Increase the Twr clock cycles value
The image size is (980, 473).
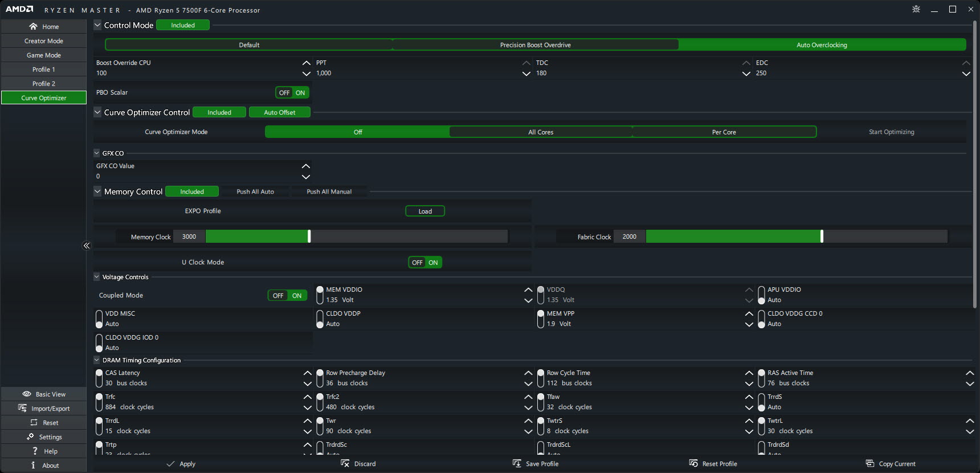[528, 421]
